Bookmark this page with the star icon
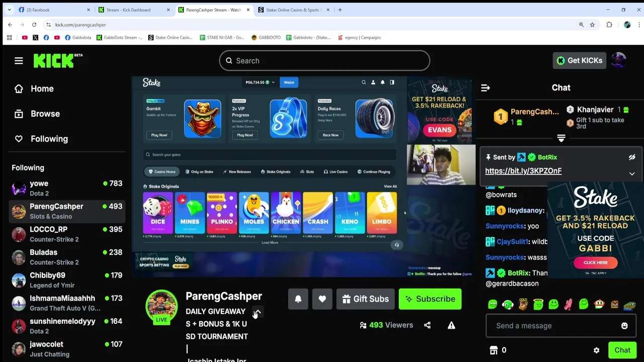The image size is (644, 362). (x=592, y=25)
